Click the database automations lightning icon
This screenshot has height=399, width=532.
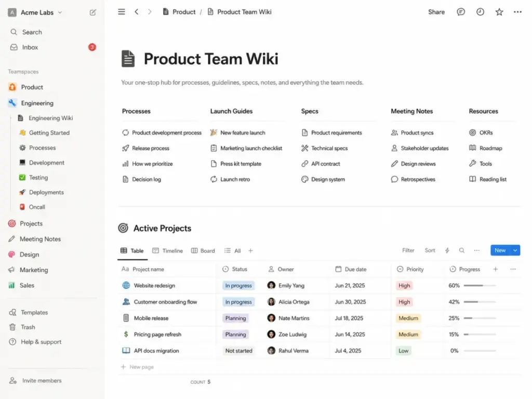(x=447, y=250)
